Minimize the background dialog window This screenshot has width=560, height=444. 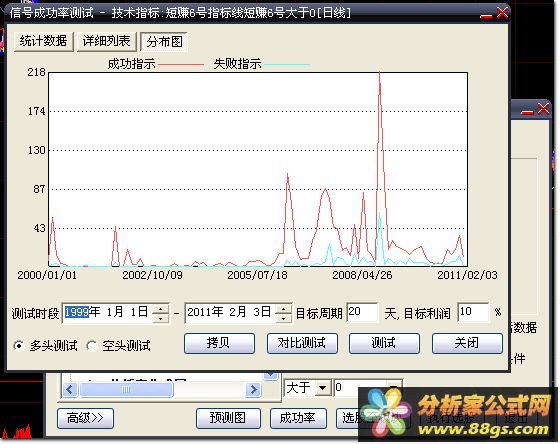point(527,110)
